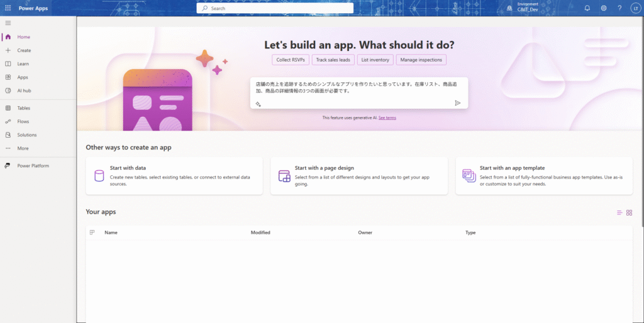Choose the Start with data card
The width and height of the screenshot is (644, 323).
pos(174,176)
